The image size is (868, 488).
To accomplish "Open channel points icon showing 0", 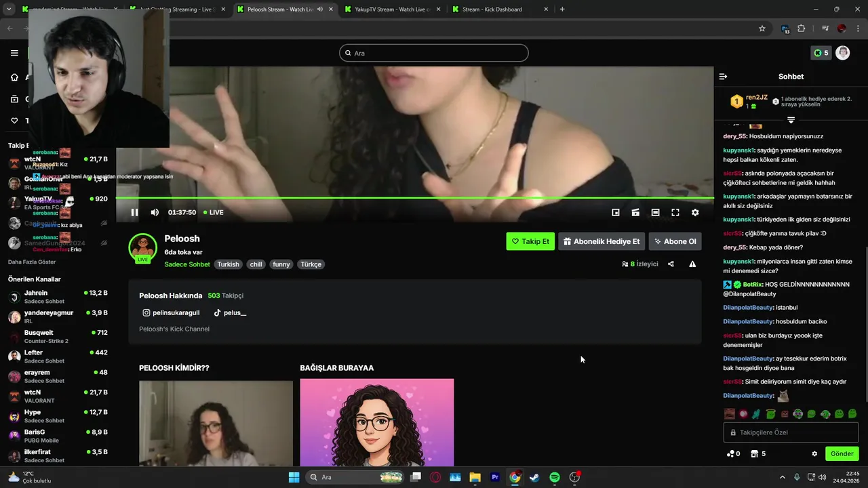I will coord(733,453).
